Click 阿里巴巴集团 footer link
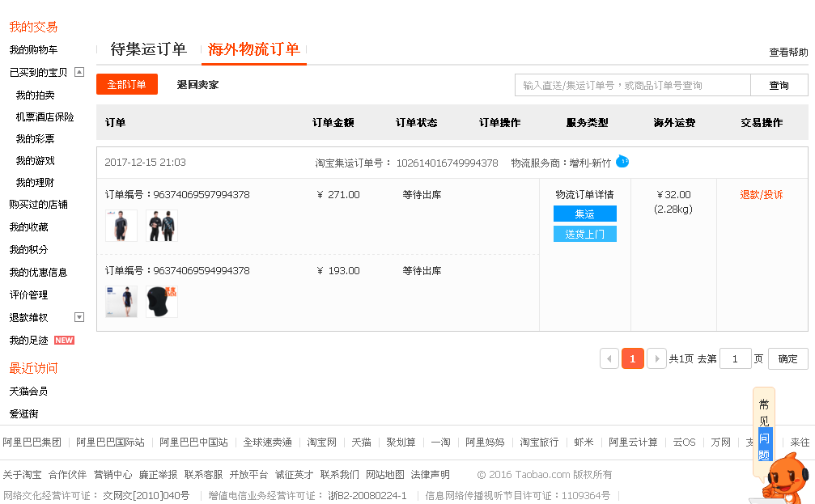815x504 pixels. (32, 443)
